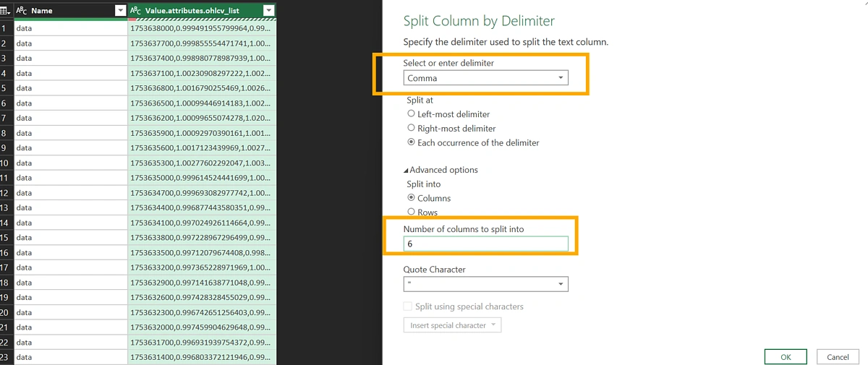Select the Left-most delimiter option
This screenshot has width=868, height=365.
(412, 114)
